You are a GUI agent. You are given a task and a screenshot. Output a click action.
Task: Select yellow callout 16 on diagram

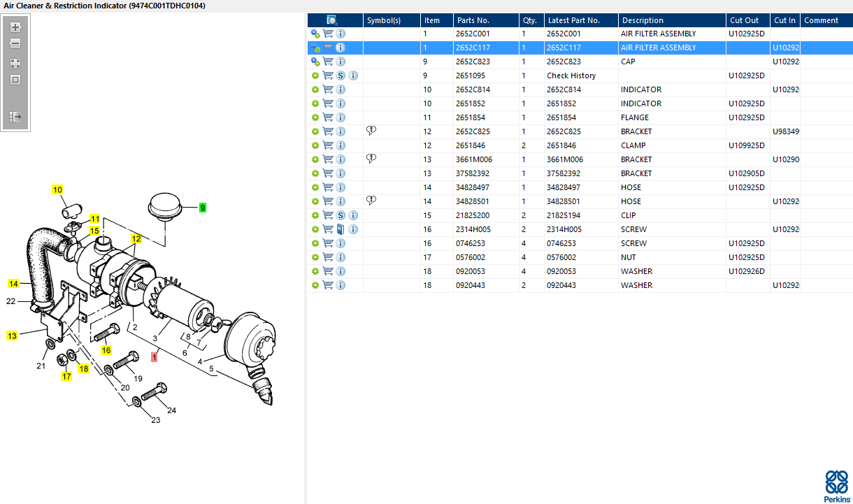tap(106, 350)
